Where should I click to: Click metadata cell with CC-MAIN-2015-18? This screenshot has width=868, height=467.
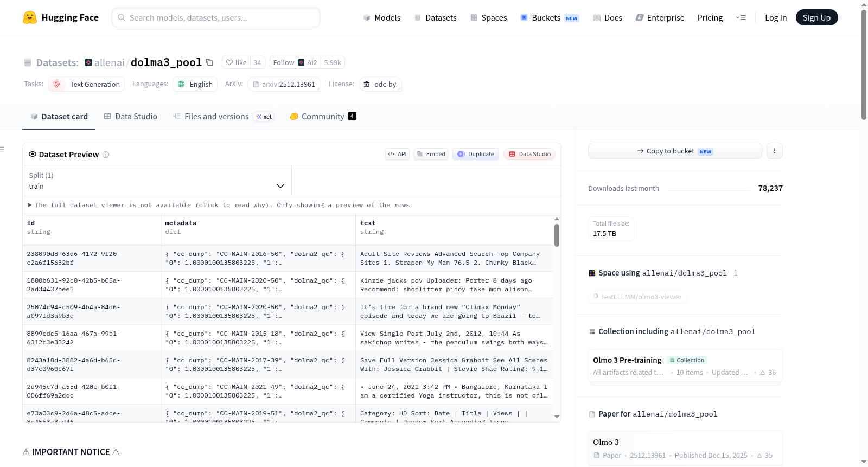pos(258,338)
